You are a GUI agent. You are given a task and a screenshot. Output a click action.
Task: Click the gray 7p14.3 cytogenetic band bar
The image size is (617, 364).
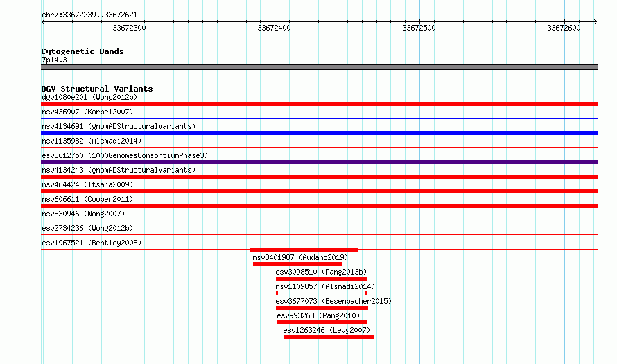319,67
